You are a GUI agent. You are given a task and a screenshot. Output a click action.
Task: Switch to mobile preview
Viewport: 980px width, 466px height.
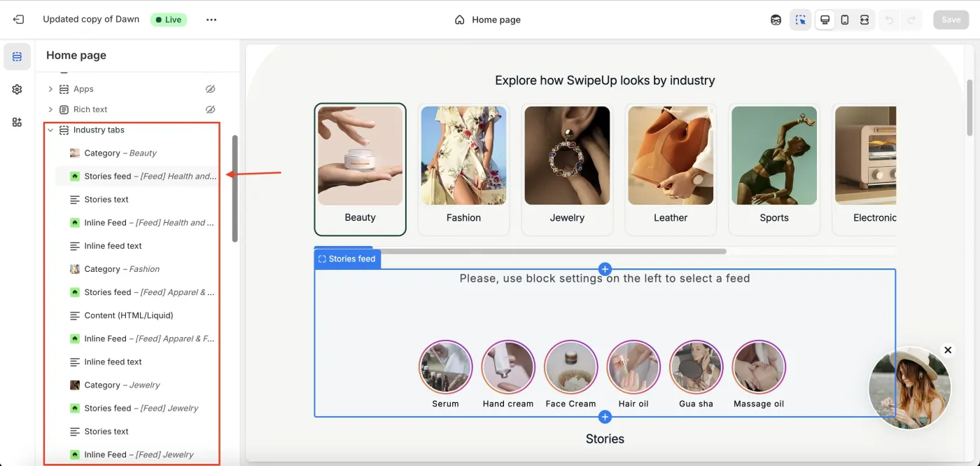(x=845, y=20)
